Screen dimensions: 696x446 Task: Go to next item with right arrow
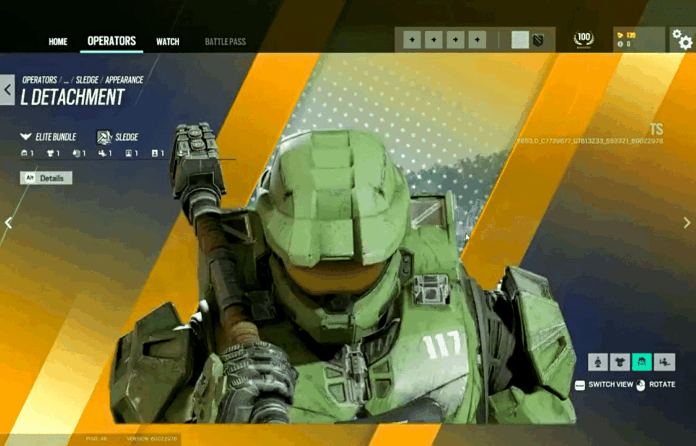[x=687, y=223]
